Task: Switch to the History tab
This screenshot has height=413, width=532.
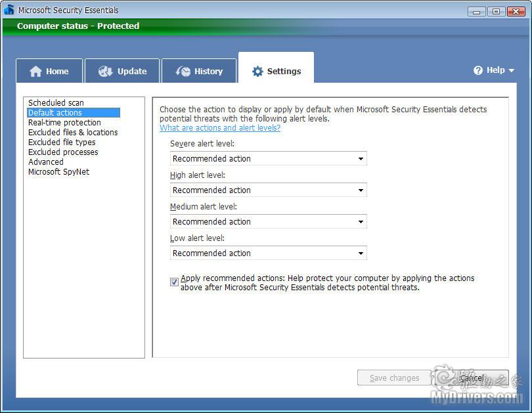Action: pos(199,72)
